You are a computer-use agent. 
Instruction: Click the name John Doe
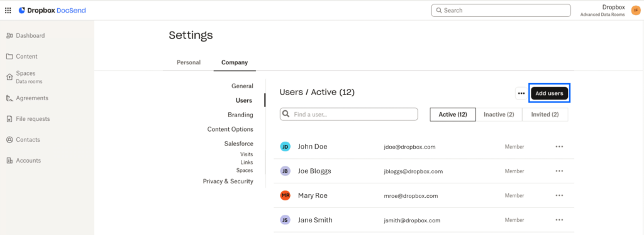(x=313, y=147)
